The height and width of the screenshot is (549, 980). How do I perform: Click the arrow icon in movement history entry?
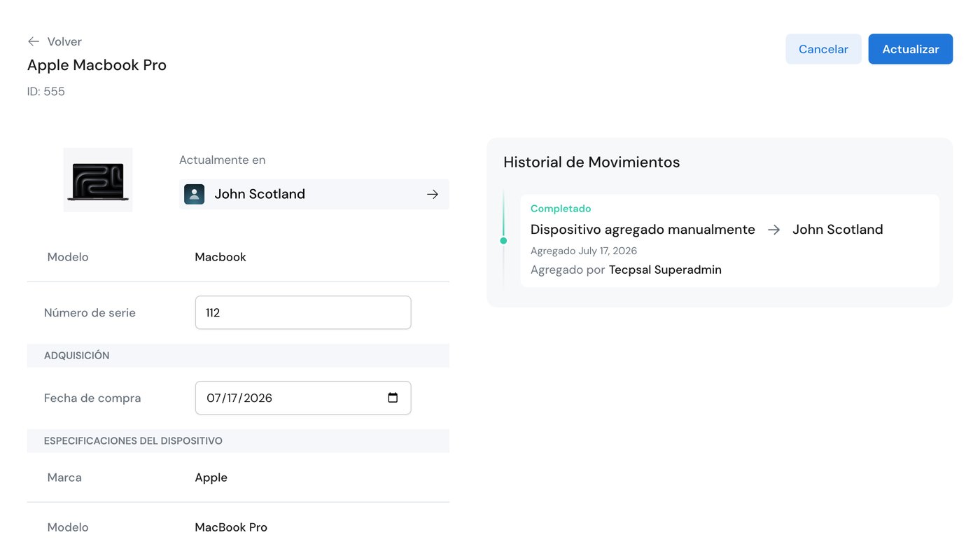773,230
